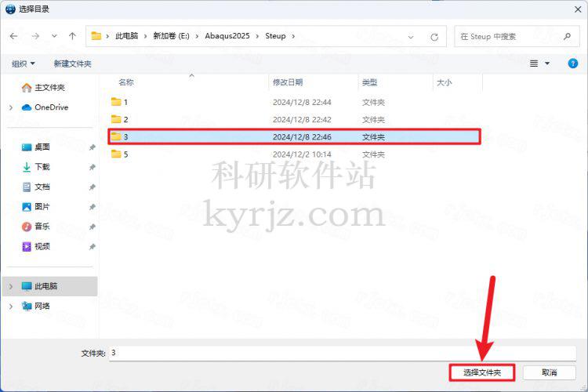
Task: Expand address bar history dropdown
Action: (x=411, y=37)
